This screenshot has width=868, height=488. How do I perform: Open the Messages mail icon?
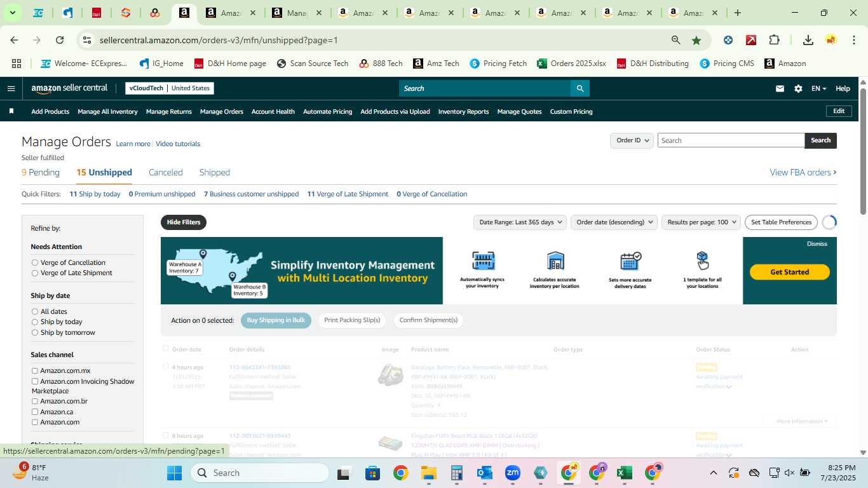[780, 88]
